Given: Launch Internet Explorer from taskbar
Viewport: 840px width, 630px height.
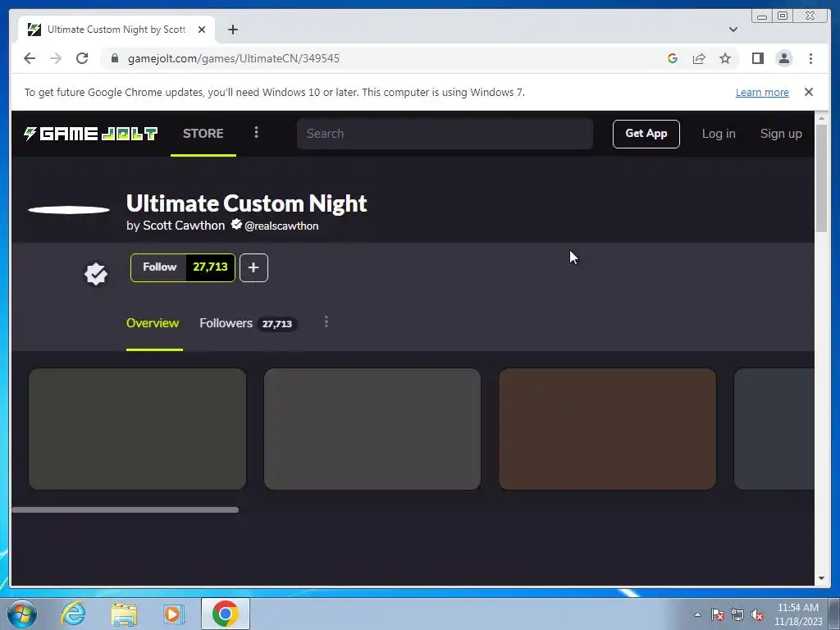Looking at the screenshot, I should pyautogui.click(x=73, y=614).
